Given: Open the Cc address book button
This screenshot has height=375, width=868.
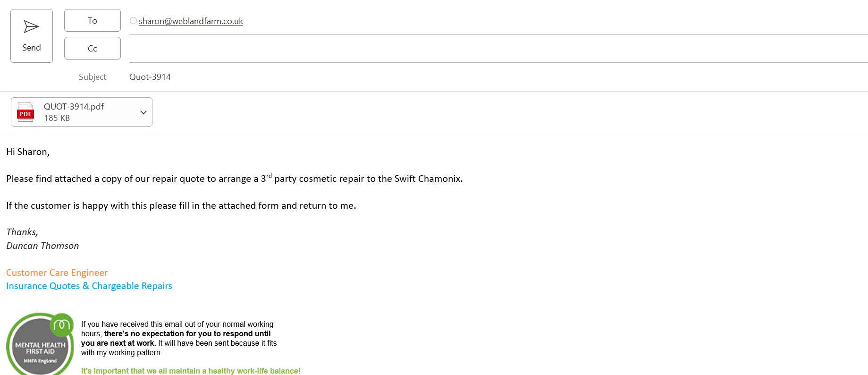Looking at the screenshot, I should pos(93,49).
